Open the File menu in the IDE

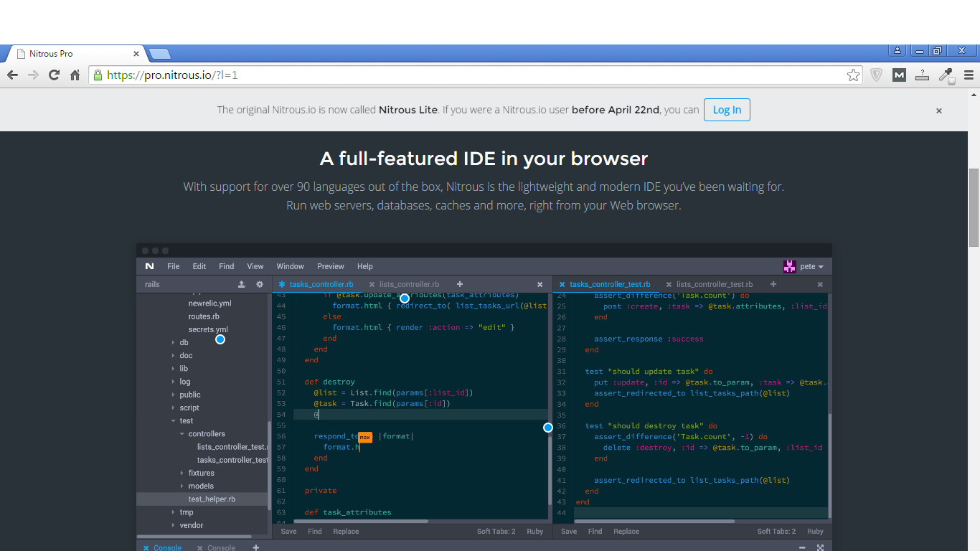pos(174,266)
